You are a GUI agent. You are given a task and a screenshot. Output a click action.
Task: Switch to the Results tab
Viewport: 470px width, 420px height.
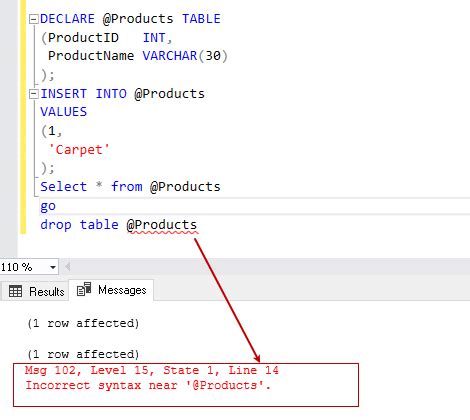tap(36, 291)
